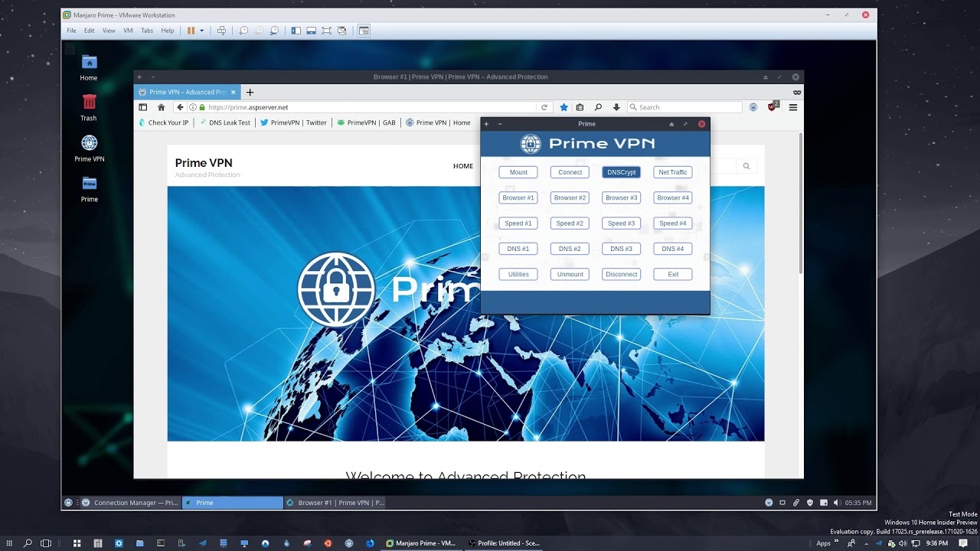Click the Mount button in Prime window

point(518,172)
